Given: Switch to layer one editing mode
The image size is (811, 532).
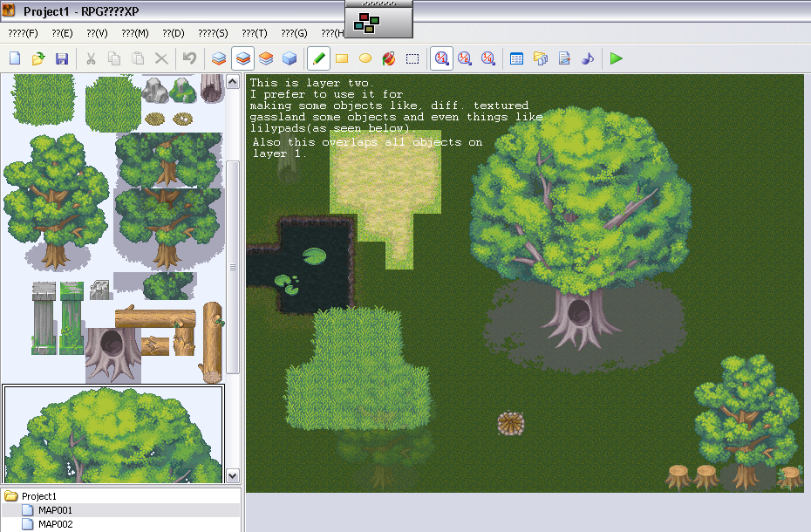Looking at the screenshot, I should pyautogui.click(x=220, y=58).
